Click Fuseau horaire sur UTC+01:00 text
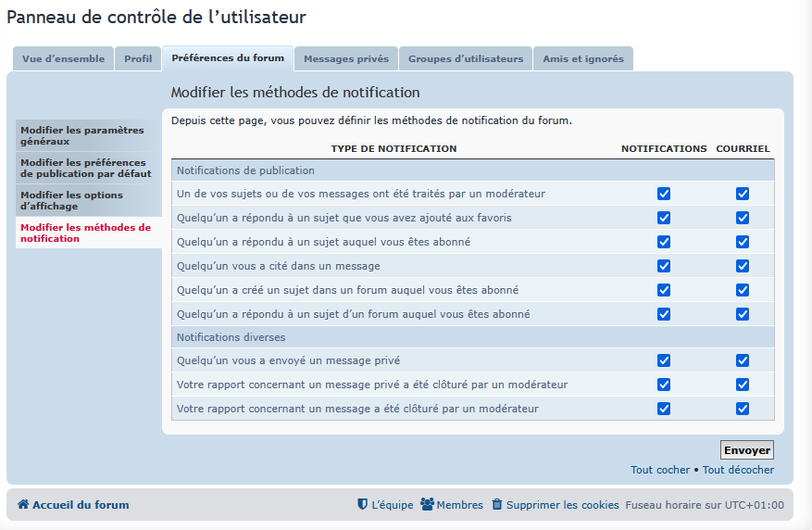 tap(705, 505)
